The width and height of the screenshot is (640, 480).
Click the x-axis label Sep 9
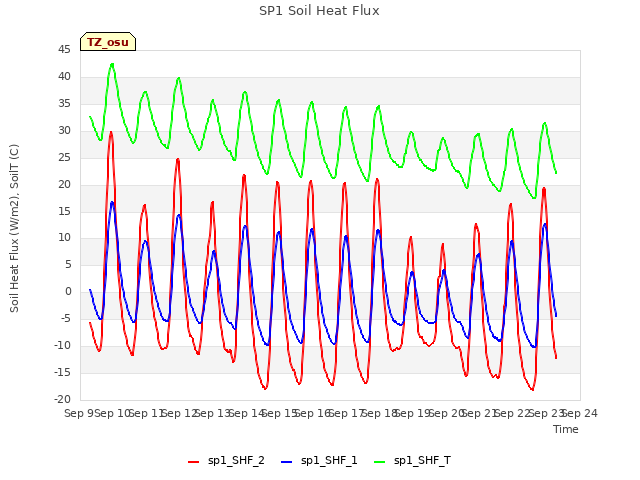[x=80, y=413]
